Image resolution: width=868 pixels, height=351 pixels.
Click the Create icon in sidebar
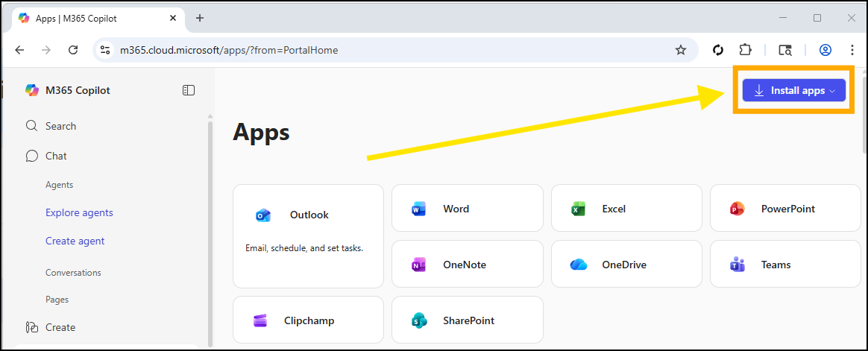tap(31, 328)
